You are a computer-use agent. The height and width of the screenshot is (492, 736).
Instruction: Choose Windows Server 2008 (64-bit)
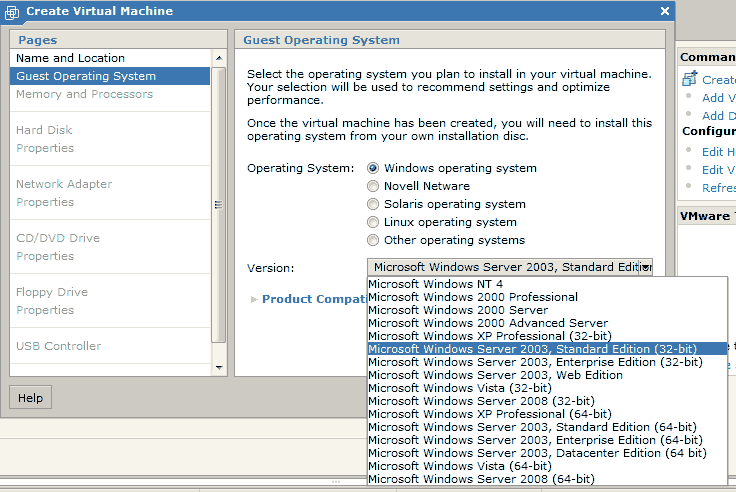point(547,479)
